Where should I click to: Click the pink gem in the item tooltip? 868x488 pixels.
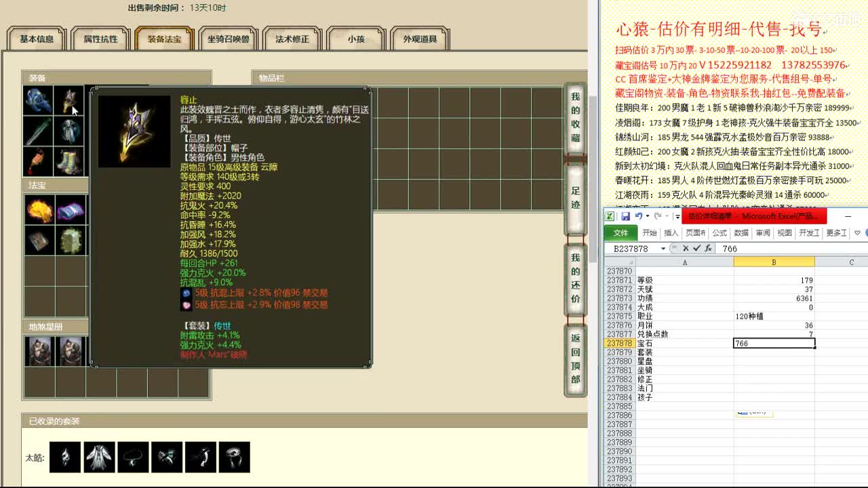186,305
